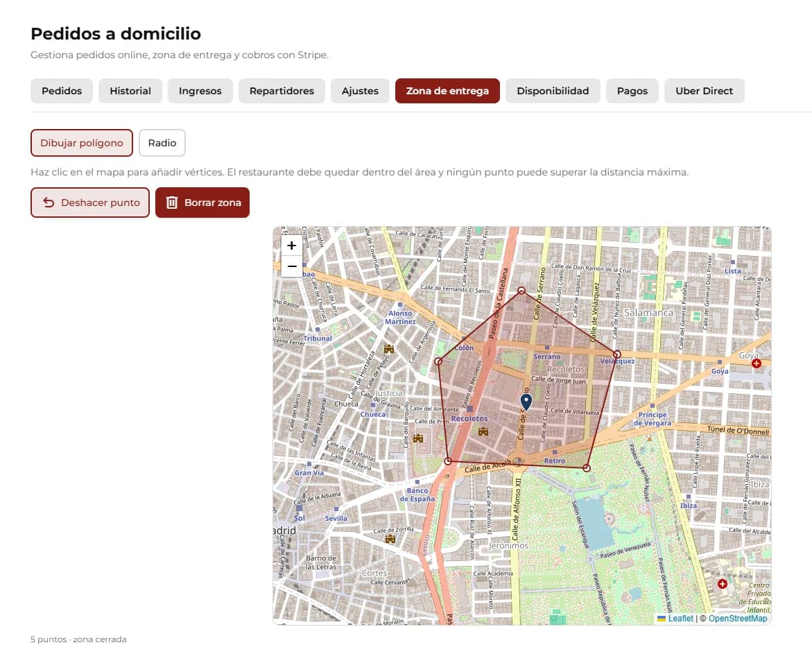
Task: Click the restaurant location pin on map
Action: point(526,402)
